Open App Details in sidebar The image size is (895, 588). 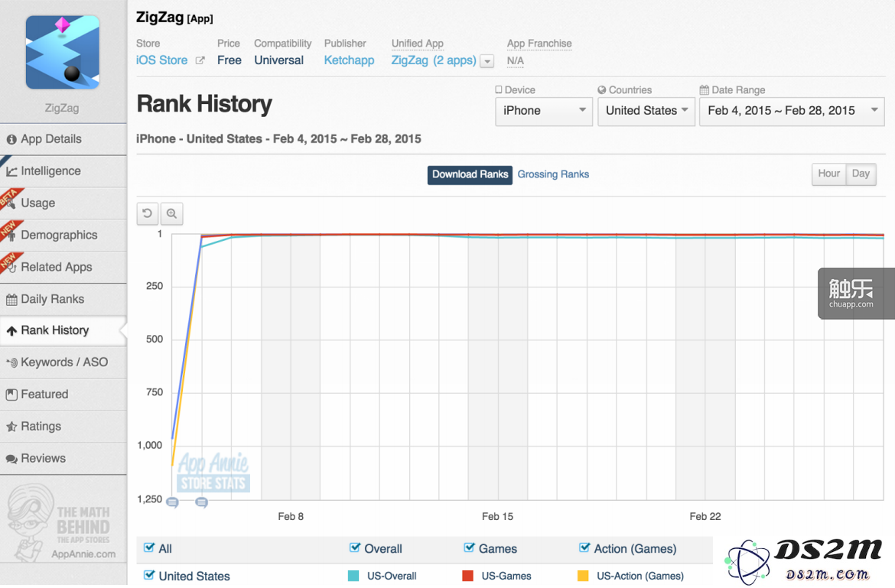point(63,139)
